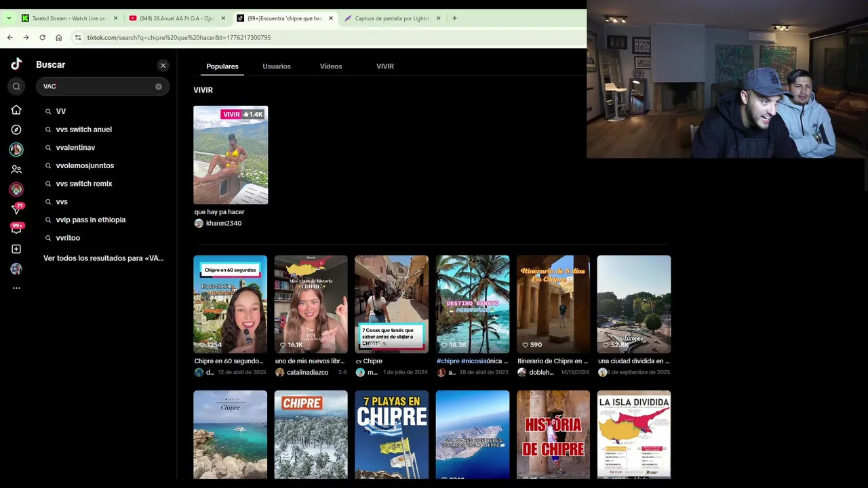Select the search magnifier icon in sidebar
The image size is (868, 488).
16,86
